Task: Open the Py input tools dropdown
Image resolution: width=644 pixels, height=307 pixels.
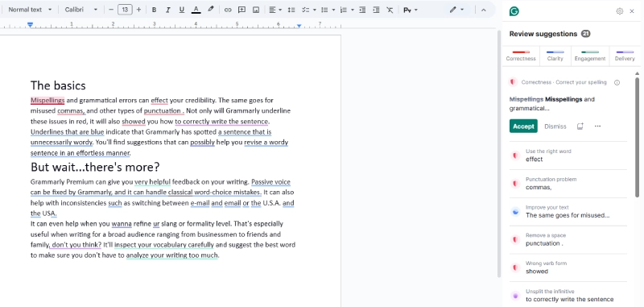Action: 410,10
